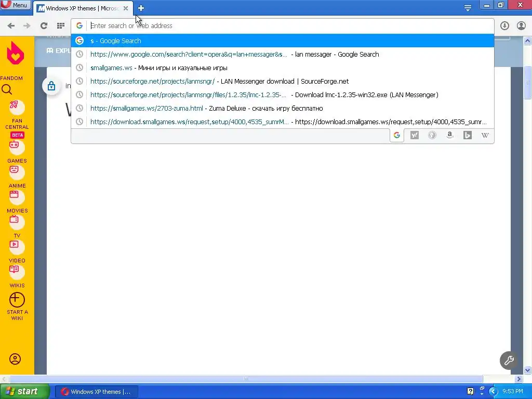Open the Fandom profile icon at sidebar bottom
532x399 pixels.
(x=15, y=359)
